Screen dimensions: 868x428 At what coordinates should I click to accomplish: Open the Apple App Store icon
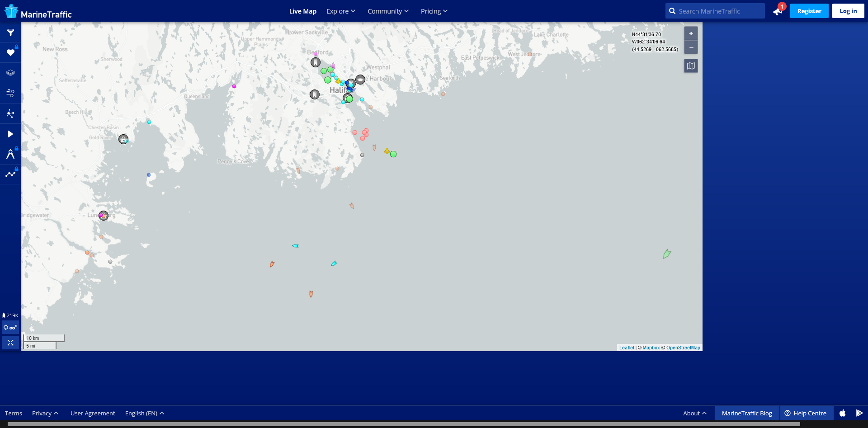tap(843, 413)
